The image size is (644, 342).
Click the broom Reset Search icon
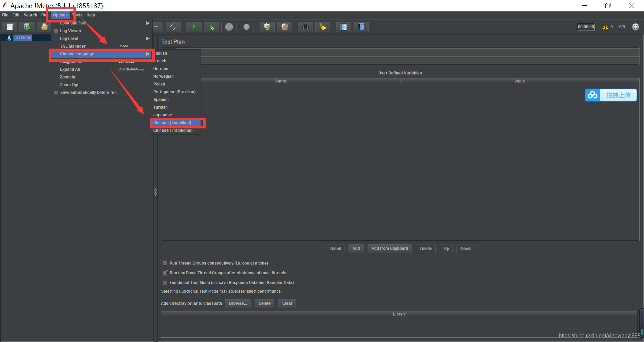click(323, 27)
